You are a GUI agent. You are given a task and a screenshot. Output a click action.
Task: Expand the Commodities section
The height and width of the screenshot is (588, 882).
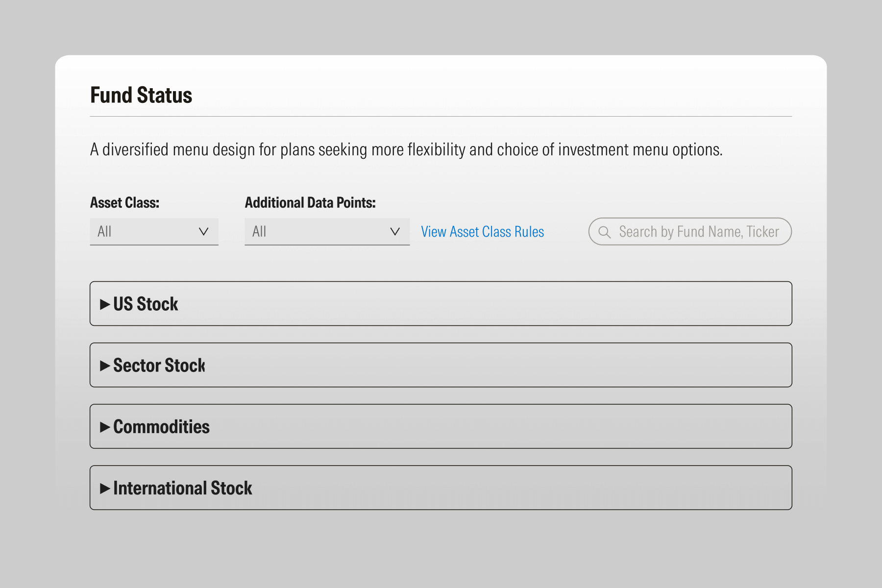[440, 426]
